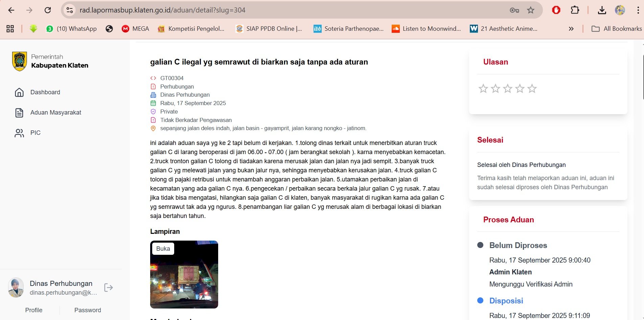644x320 pixels.
Task: Open the Kompetisi Pengelol... bookmark
Action: (191, 29)
